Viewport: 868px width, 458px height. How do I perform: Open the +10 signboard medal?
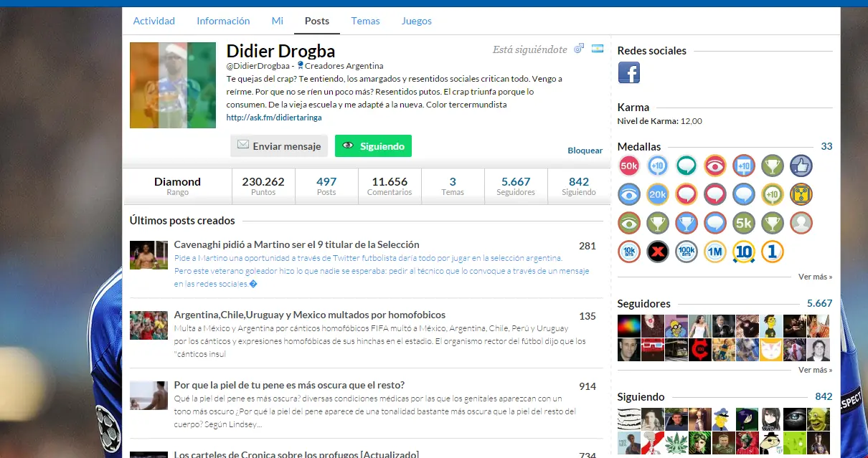click(x=744, y=166)
